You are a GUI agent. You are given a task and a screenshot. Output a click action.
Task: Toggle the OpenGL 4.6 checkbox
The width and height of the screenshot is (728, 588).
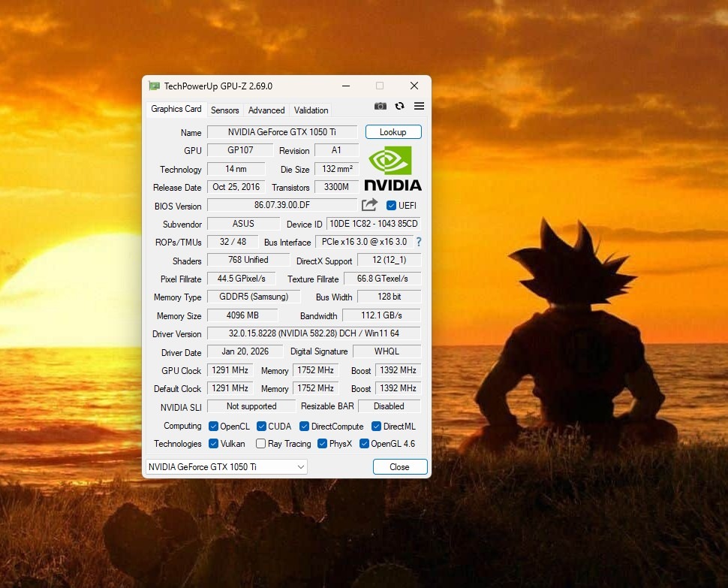(x=365, y=444)
